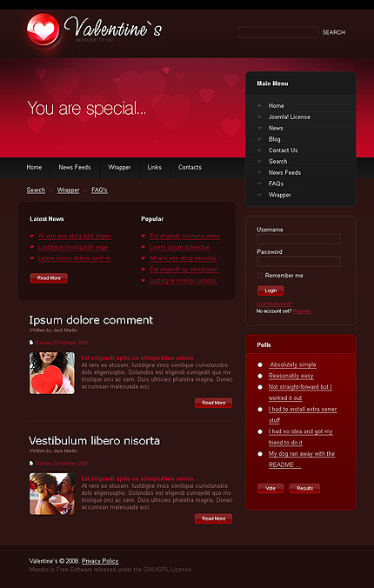Select the Absolutely simple poll option
The image size is (374, 588).
click(260, 364)
